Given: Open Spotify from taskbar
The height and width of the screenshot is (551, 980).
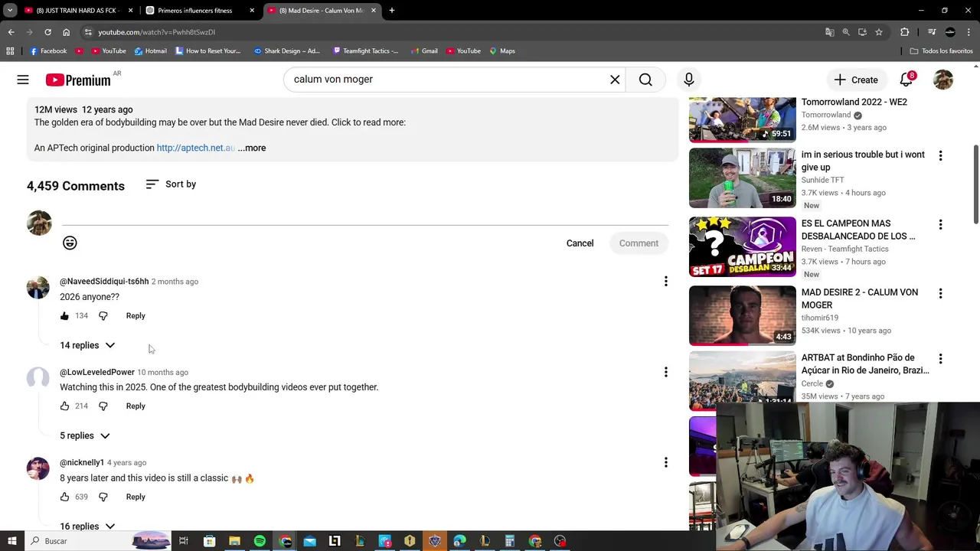Looking at the screenshot, I should coord(260,541).
